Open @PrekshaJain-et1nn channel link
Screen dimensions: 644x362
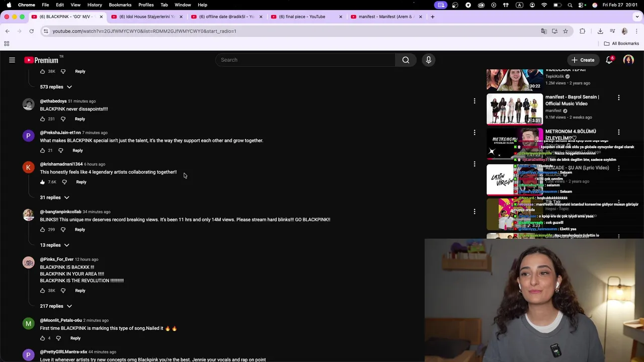60,133
